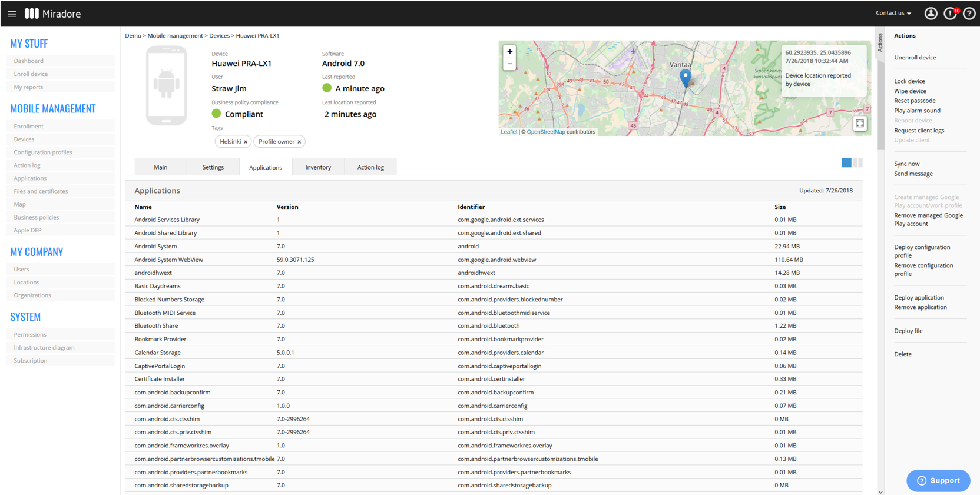The width and height of the screenshot is (980, 495).
Task: Open the Support chat button
Action: [938, 480]
